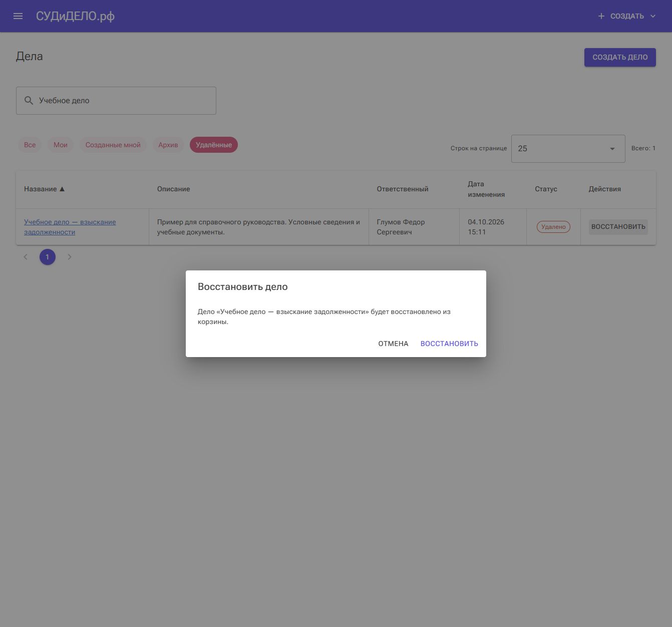Viewport: 672px width, 627px height.
Task: Click ОТМЕНА in the dialog
Action: click(393, 344)
